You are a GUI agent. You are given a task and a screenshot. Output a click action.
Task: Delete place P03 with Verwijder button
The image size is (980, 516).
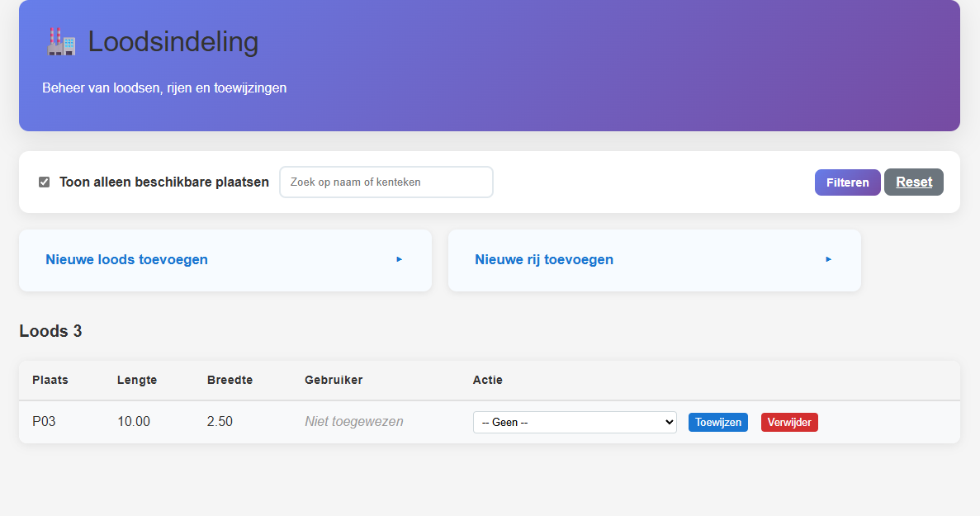(789, 423)
